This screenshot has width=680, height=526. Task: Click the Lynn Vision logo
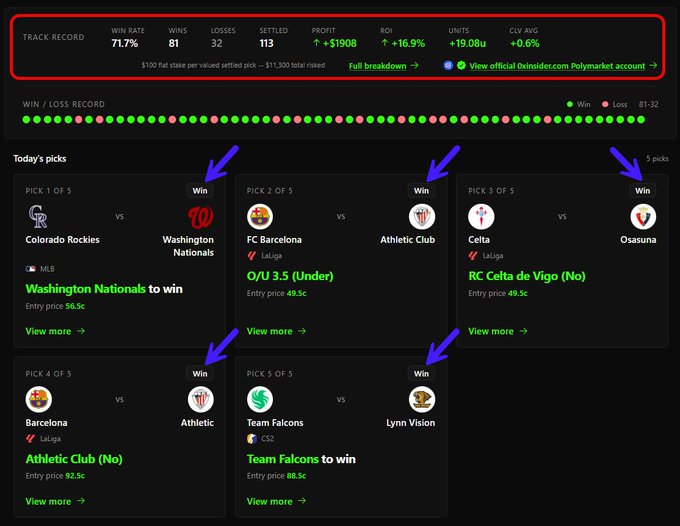pyautogui.click(x=422, y=399)
